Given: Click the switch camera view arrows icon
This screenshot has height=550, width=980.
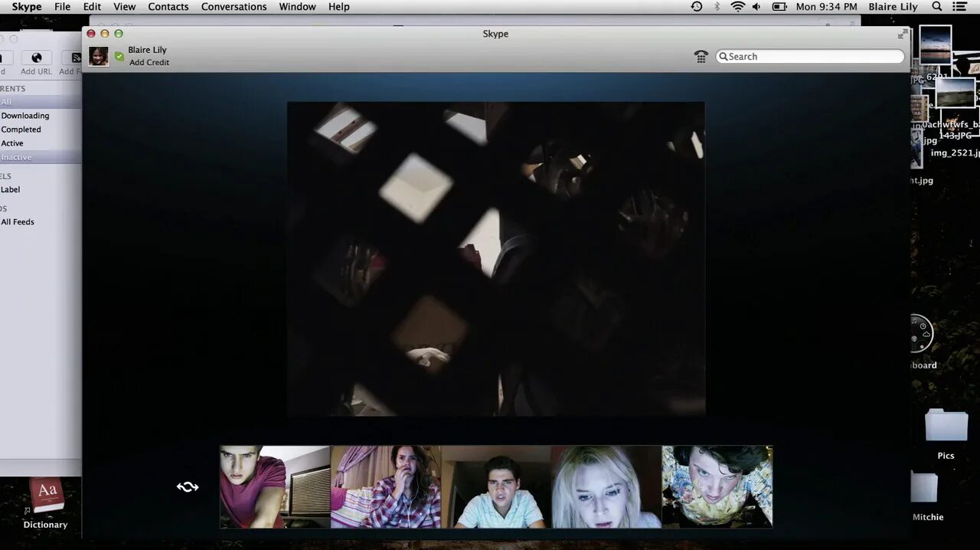Looking at the screenshot, I should pyautogui.click(x=188, y=487).
